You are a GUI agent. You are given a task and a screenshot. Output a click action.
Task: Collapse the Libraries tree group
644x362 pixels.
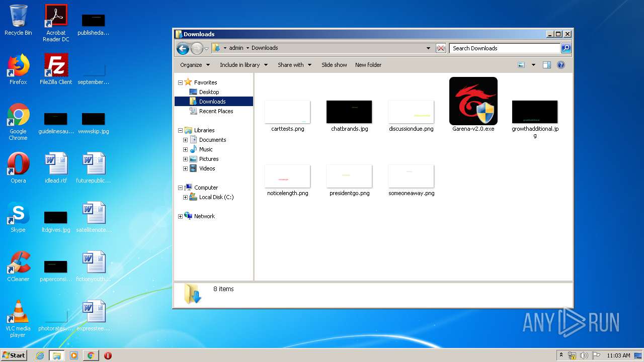180,130
